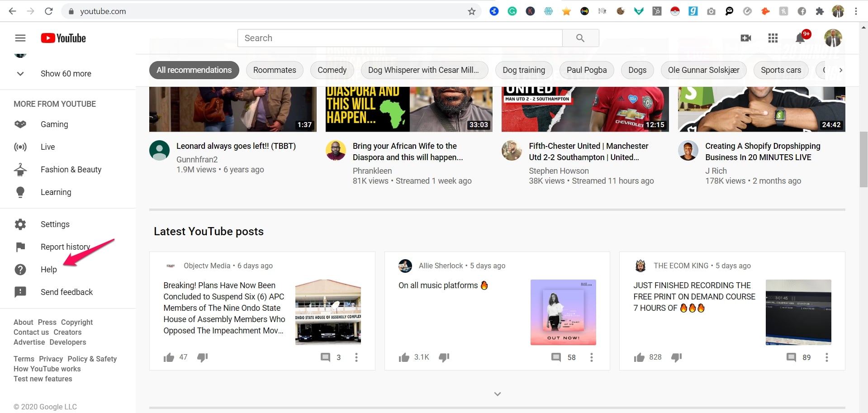
Task: Open the Privacy footer link
Action: click(51, 359)
